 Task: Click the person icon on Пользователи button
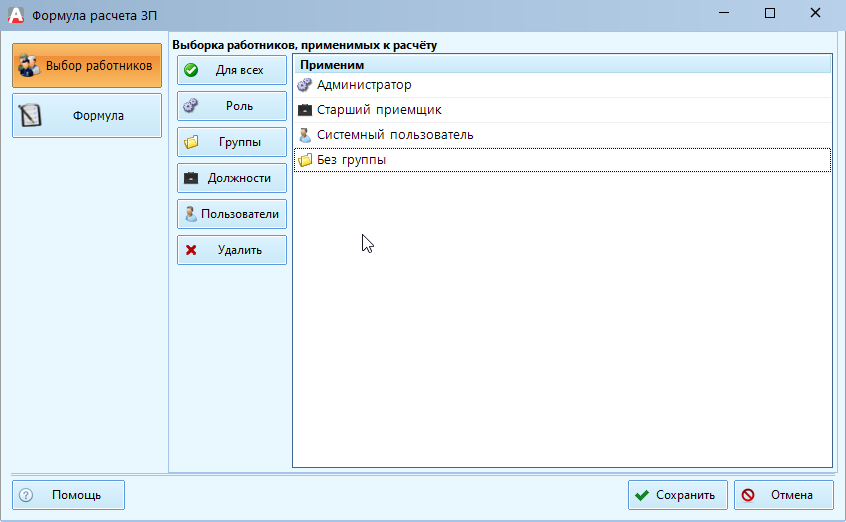coord(190,214)
